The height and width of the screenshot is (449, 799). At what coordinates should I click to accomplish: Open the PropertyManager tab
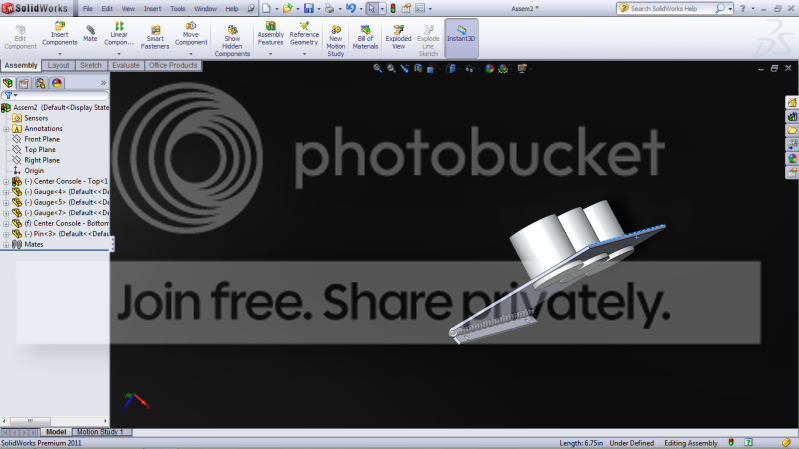pos(24,83)
